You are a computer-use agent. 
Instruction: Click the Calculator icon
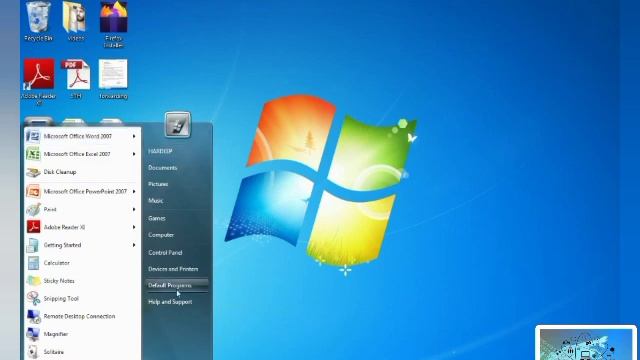[x=33, y=263]
